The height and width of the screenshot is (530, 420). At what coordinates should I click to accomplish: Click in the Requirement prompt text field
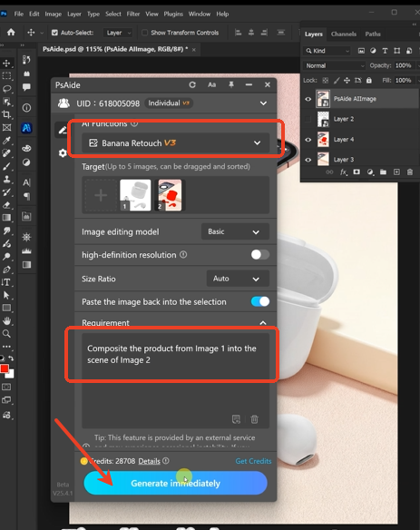[175, 380]
